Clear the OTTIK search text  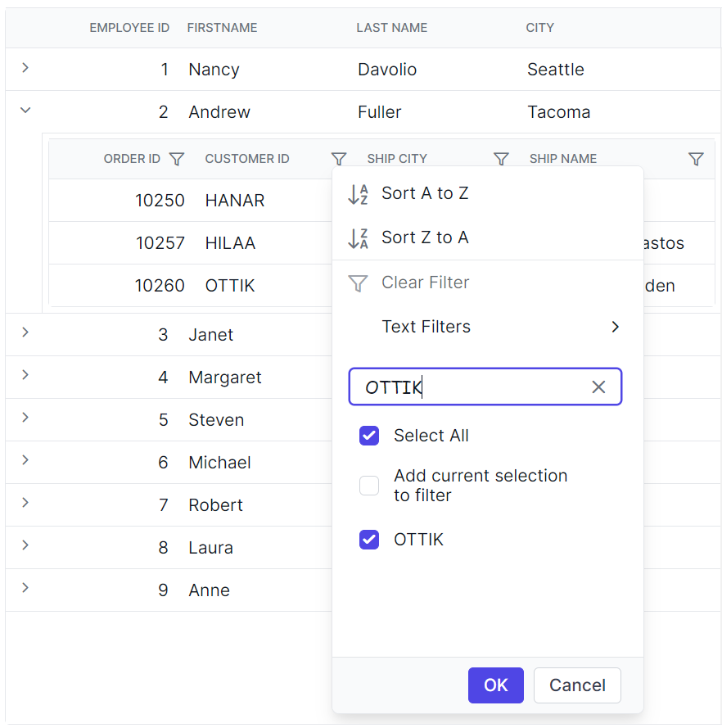598,387
